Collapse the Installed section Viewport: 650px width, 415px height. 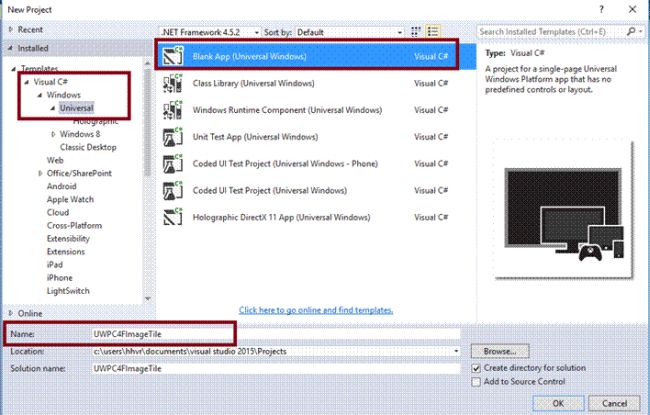(10, 48)
